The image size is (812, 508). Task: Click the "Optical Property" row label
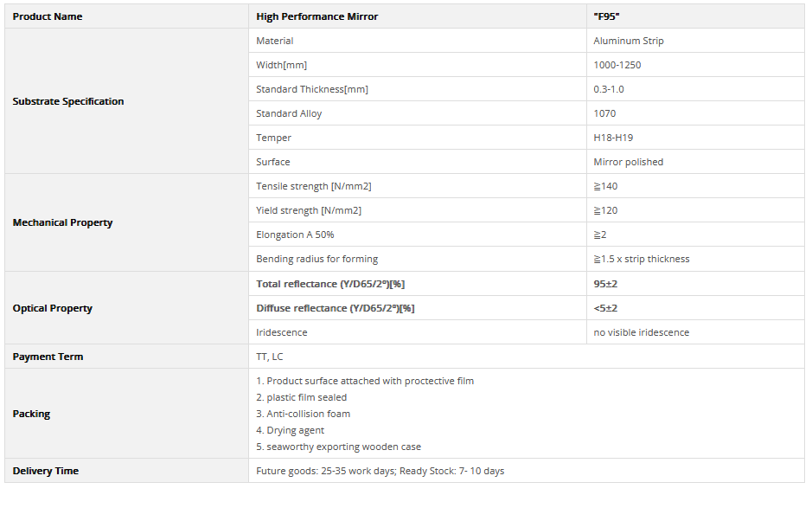(x=53, y=308)
